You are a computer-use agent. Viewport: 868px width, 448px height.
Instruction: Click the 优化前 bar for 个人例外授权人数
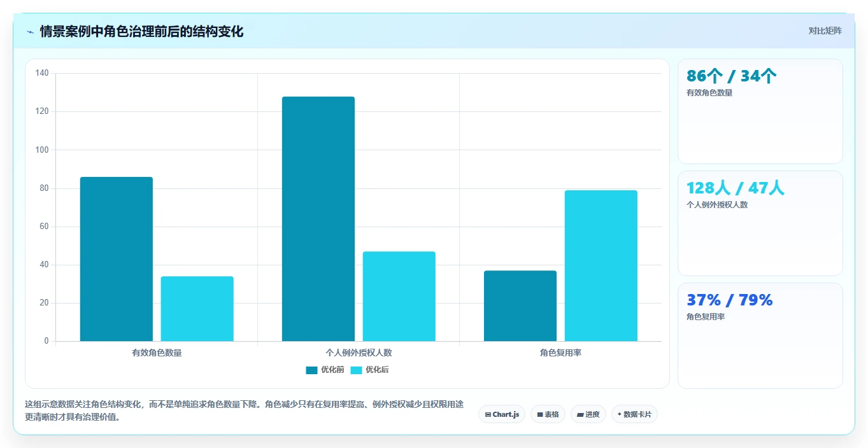click(318, 219)
